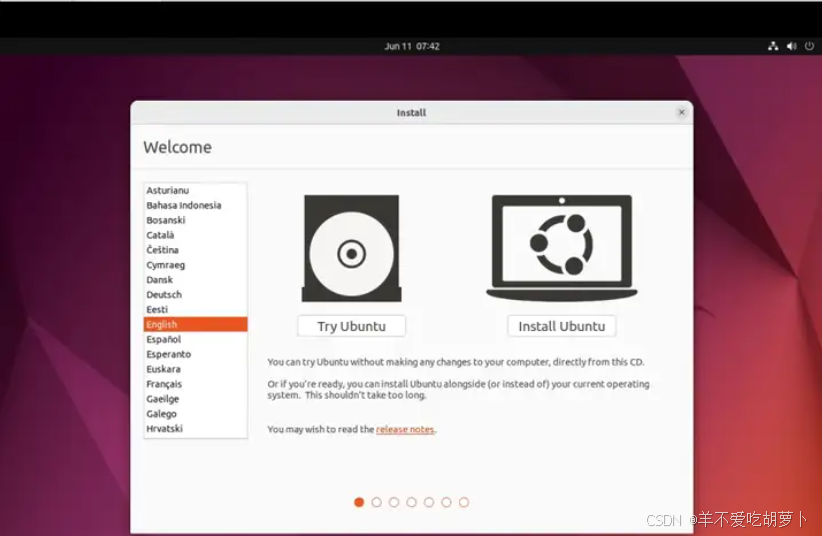This screenshot has height=536, width=822.
Task: Open the release notes link
Action: [405, 429]
